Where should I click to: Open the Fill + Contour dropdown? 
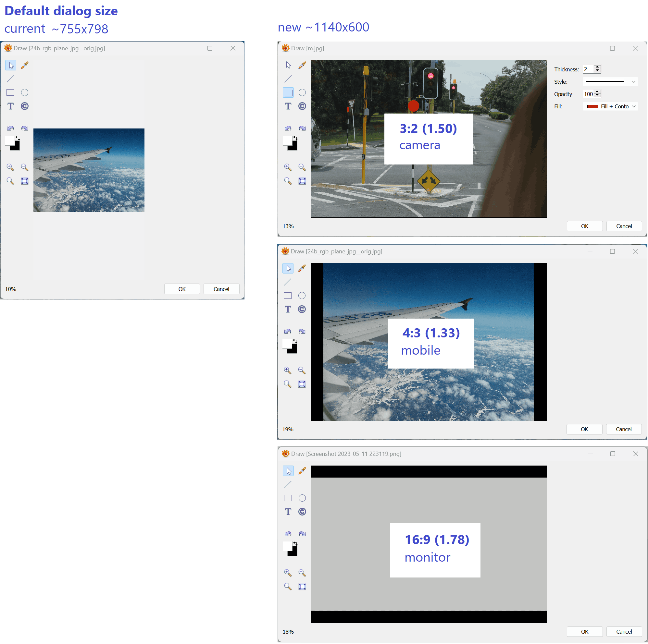point(610,106)
